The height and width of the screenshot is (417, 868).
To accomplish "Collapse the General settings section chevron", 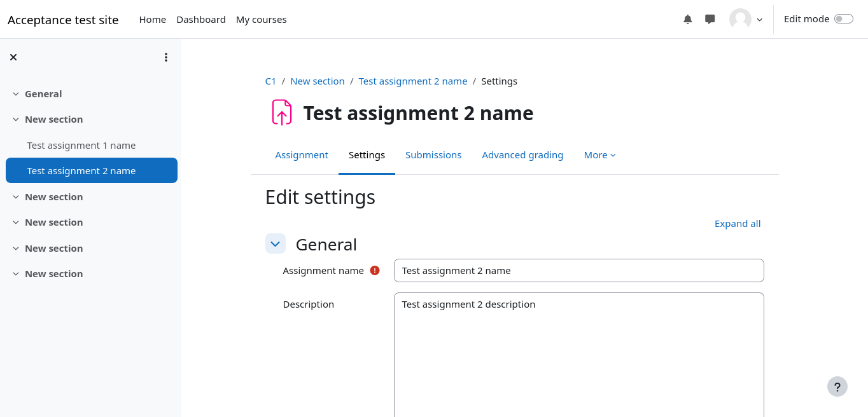I will point(276,244).
